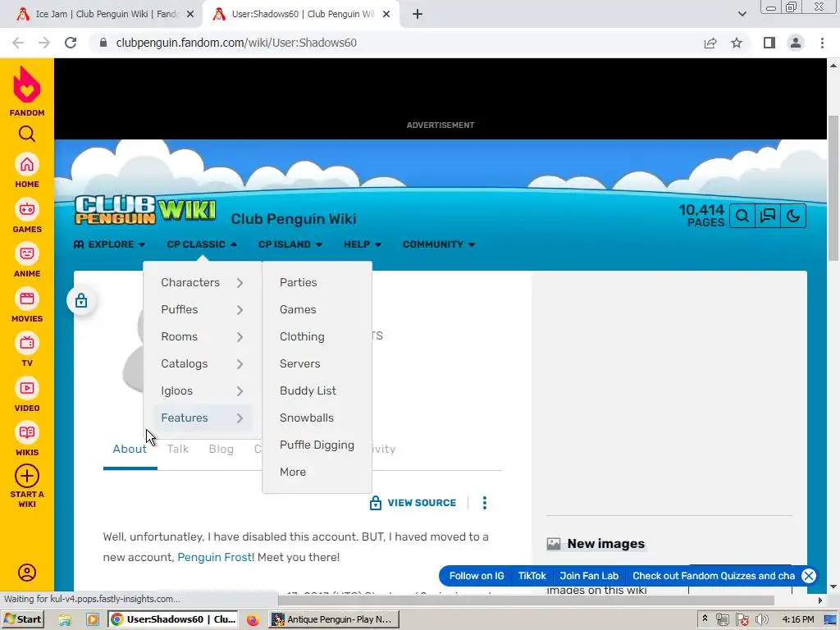Screen dimensions: 840x630
Task: Open Chrome three-dot menu
Action: click(822, 43)
